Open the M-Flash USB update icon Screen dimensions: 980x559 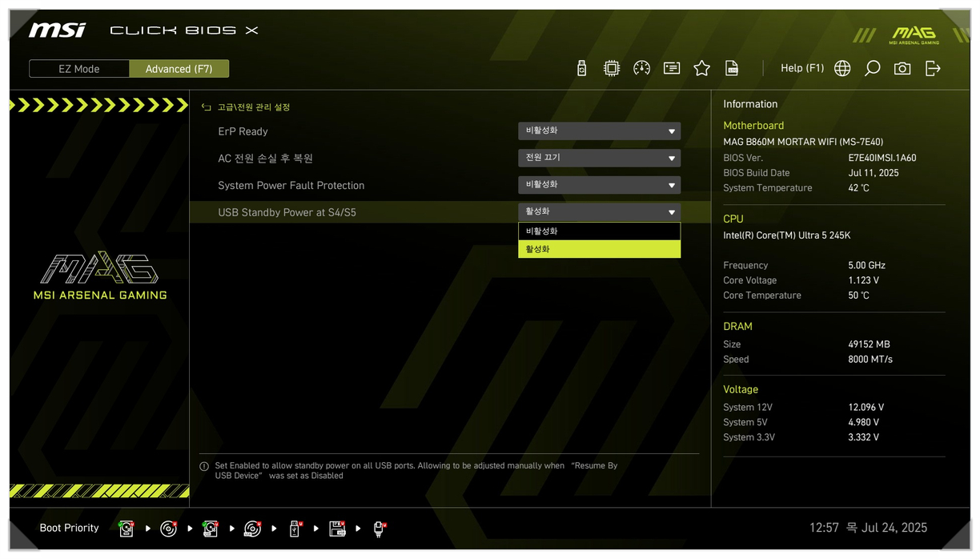tap(582, 69)
